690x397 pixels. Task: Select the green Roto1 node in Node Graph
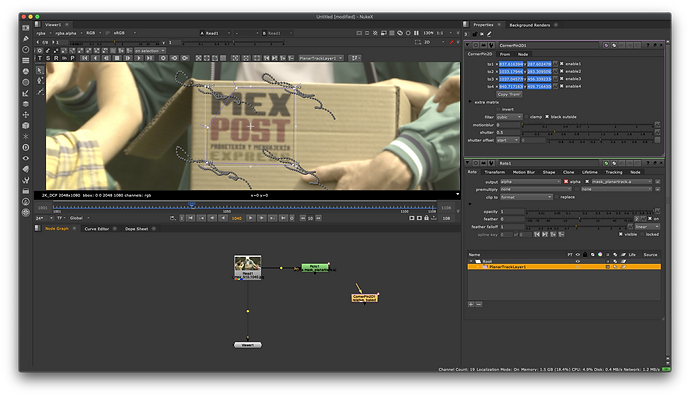tap(315, 268)
